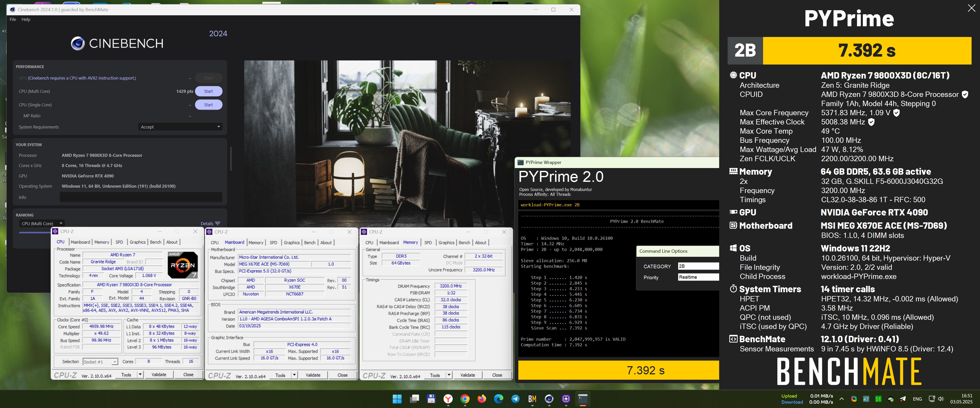Click the Cinebench logo icon

tap(78, 43)
